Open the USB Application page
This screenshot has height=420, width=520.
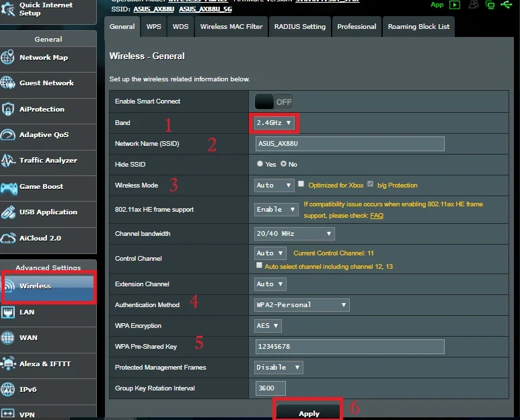48,212
